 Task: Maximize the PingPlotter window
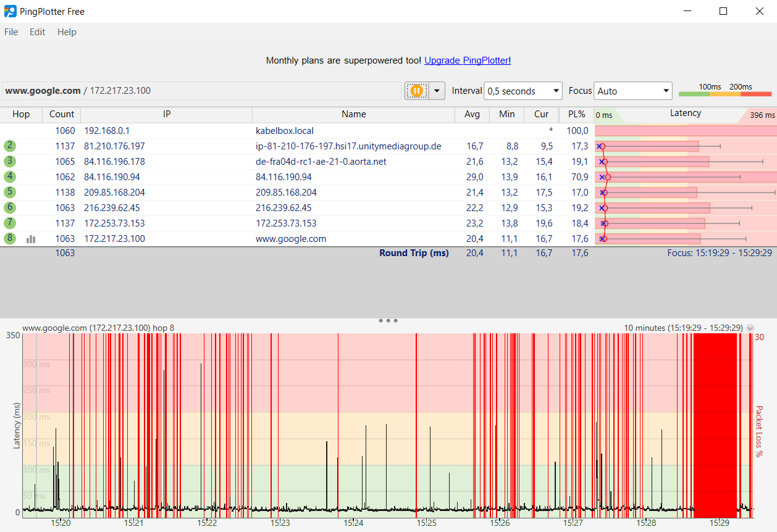[723, 11]
